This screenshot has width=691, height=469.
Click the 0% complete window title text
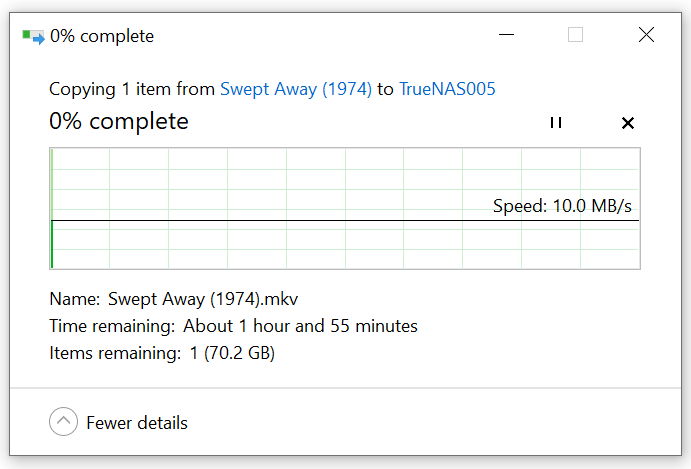tap(102, 37)
